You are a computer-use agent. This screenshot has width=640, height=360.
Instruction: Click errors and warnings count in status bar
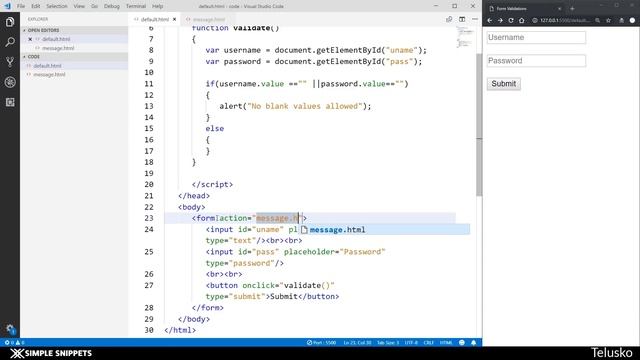click(14, 342)
